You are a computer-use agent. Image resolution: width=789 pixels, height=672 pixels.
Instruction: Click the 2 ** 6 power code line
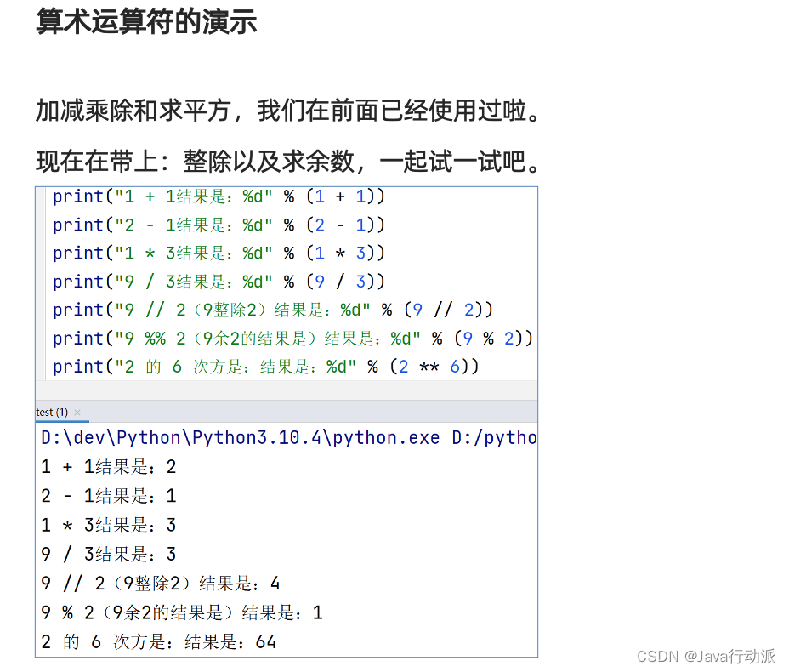point(265,367)
